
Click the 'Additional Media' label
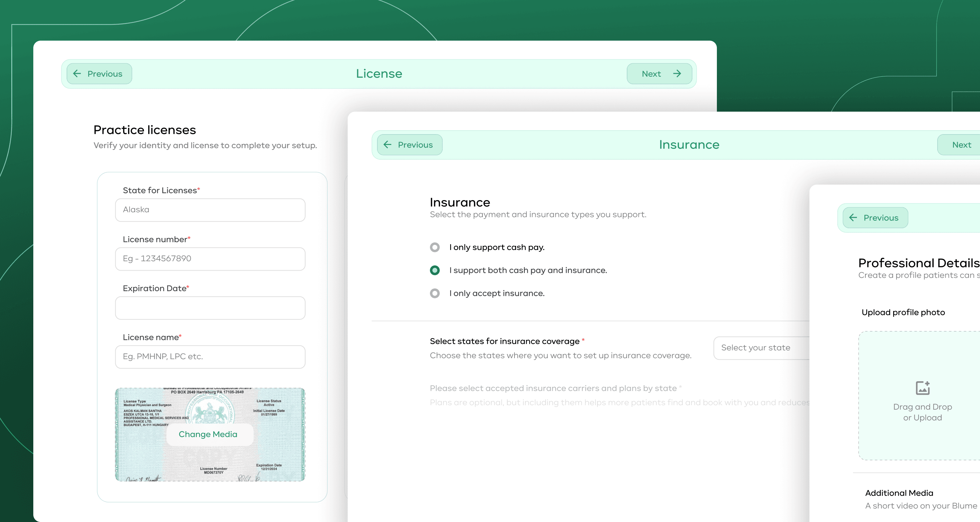[899, 493]
